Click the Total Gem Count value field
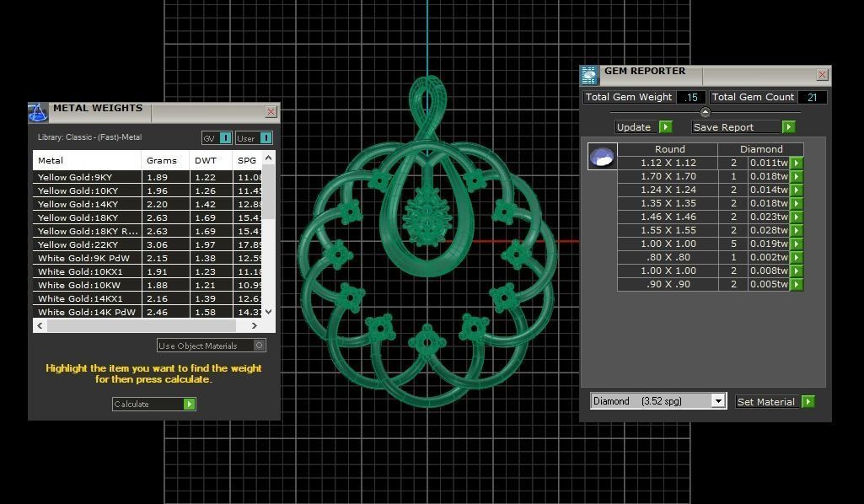This screenshot has width=864, height=504. [813, 98]
